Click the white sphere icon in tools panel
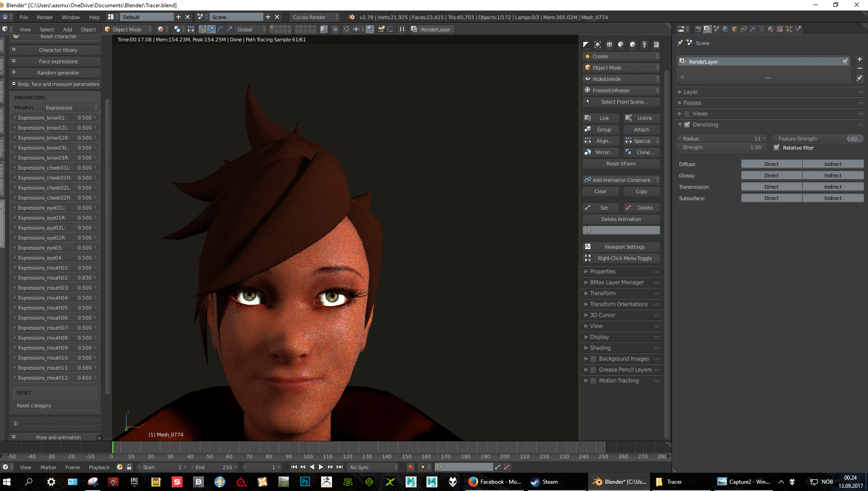This screenshot has height=491, width=868. 633,45
